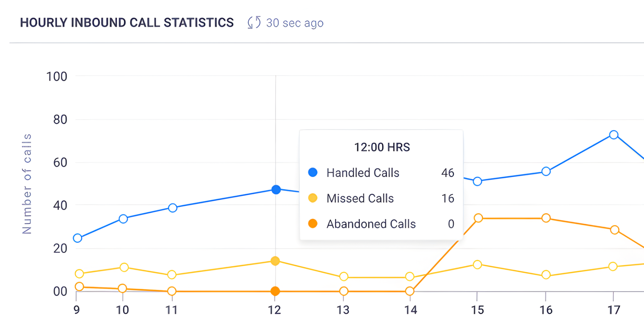
Task: Select the handled calls point at hour 16
Action: pyautogui.click(x=546, y=171)
